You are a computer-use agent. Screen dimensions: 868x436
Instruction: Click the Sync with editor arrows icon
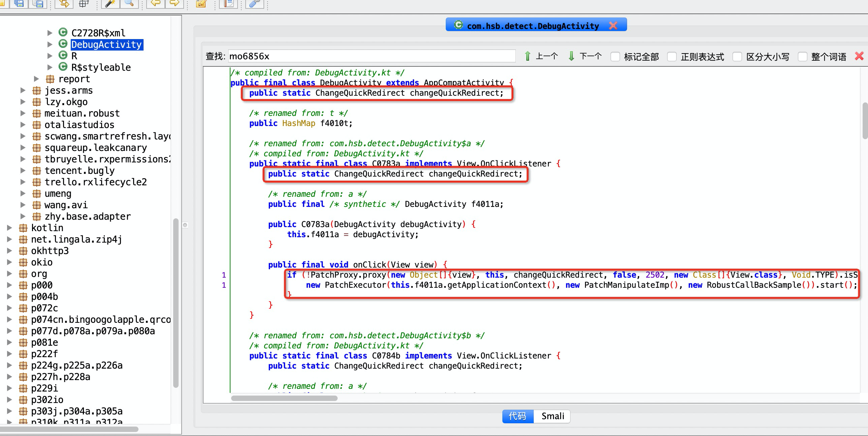(x=64, y=3)
